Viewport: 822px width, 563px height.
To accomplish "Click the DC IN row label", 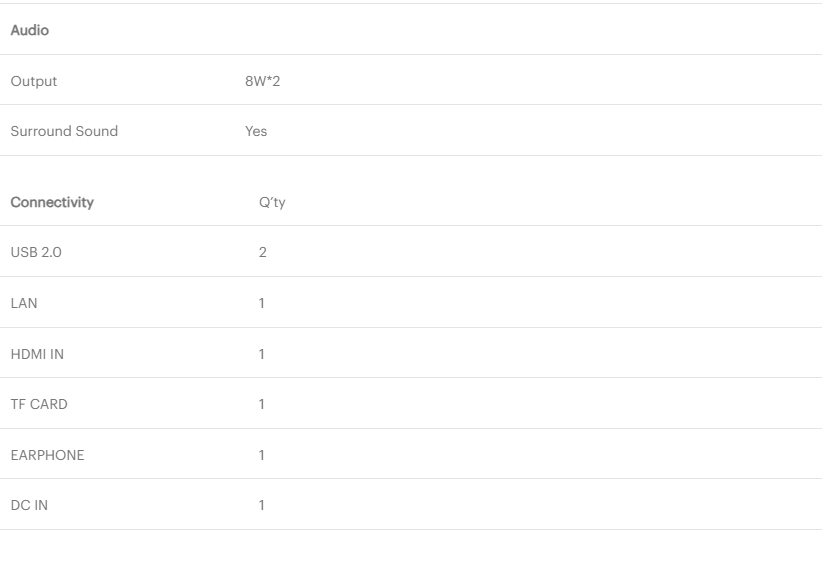I will (29, 505).
